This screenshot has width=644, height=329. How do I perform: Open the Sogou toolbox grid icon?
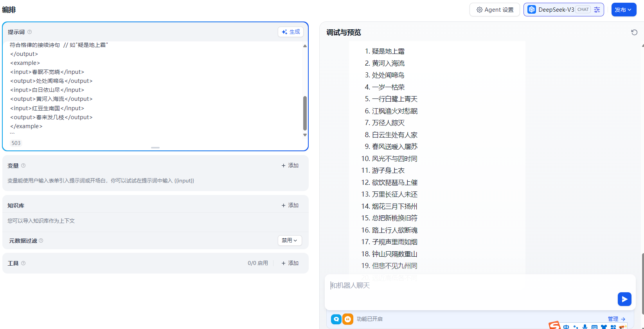coord(613,327)
